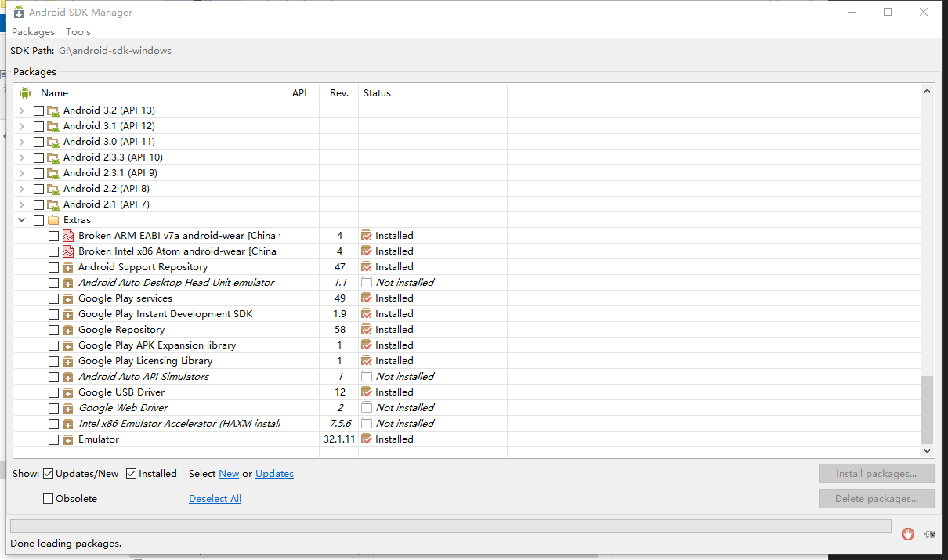Select the Google Play Instant Development SDK row
Viewport: 948px width, 560px height.
[x=469, y=314]
